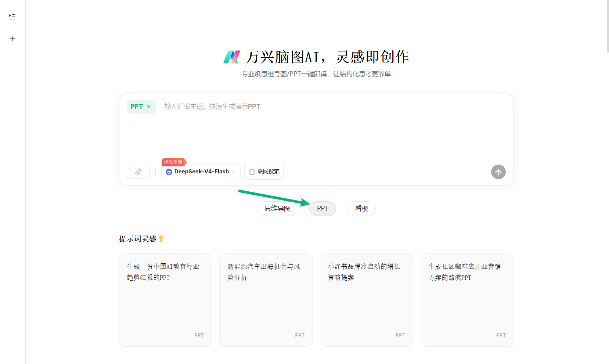This screenshot has height=364, width=609.
Task: Click the plus new-chat icon
Action: click(x=12, y=39)
